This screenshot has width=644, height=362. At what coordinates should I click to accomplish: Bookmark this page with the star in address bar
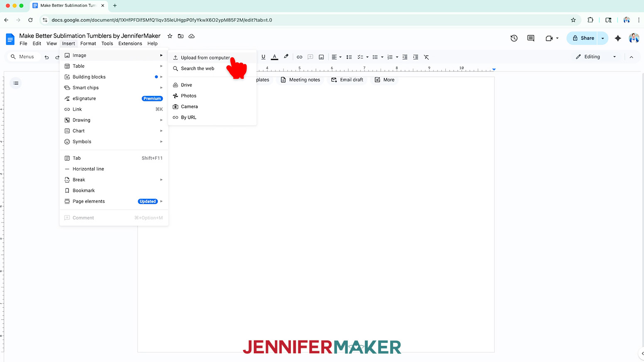(573, 20)
